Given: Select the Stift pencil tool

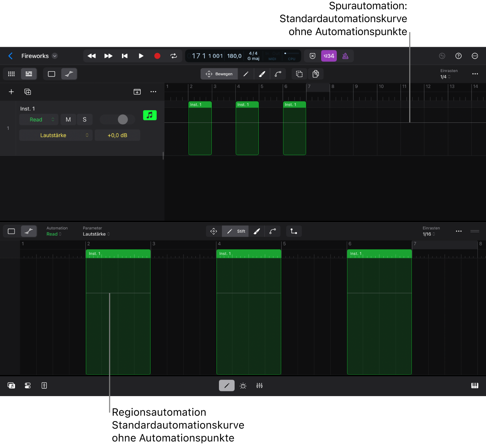Looking at the screenshot, I should point(235,231).
